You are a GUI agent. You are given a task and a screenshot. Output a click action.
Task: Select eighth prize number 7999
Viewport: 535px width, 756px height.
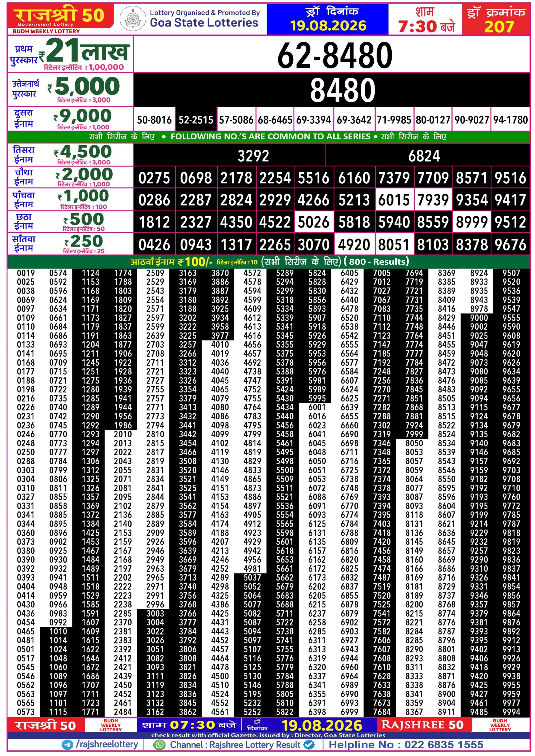[414, 434]
